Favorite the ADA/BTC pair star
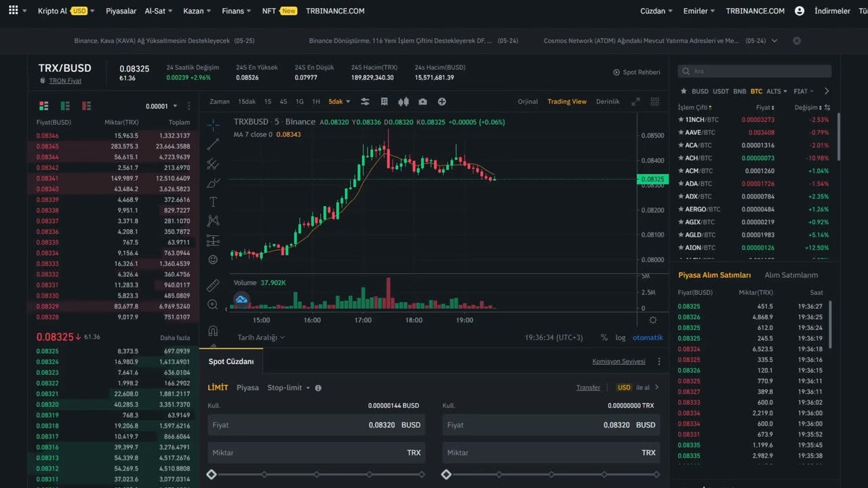 [681, 184]
